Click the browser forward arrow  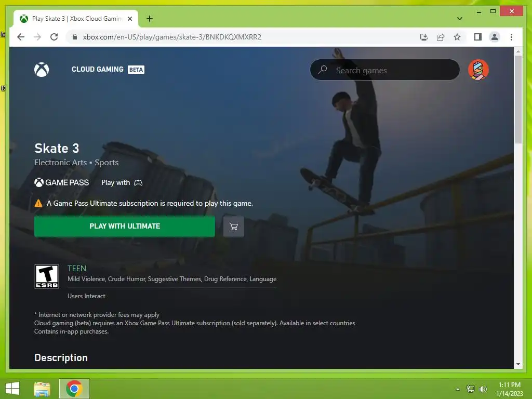point(37,37)
